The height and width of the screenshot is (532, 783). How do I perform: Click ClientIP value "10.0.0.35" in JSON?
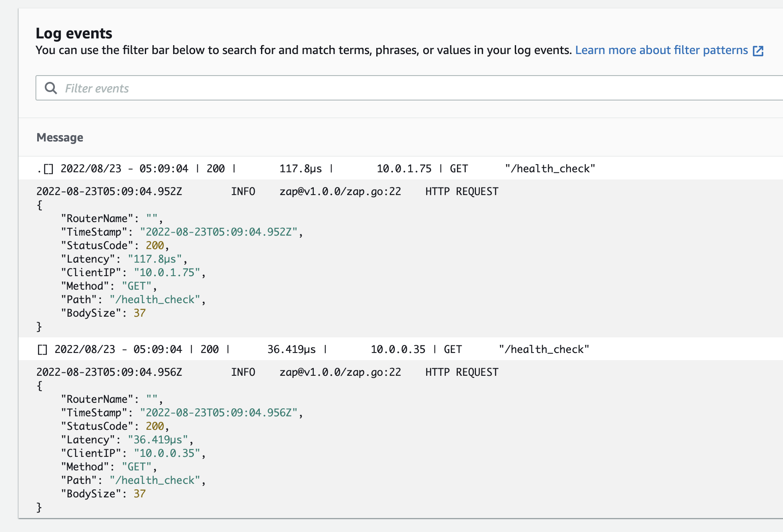coord(167,453)
